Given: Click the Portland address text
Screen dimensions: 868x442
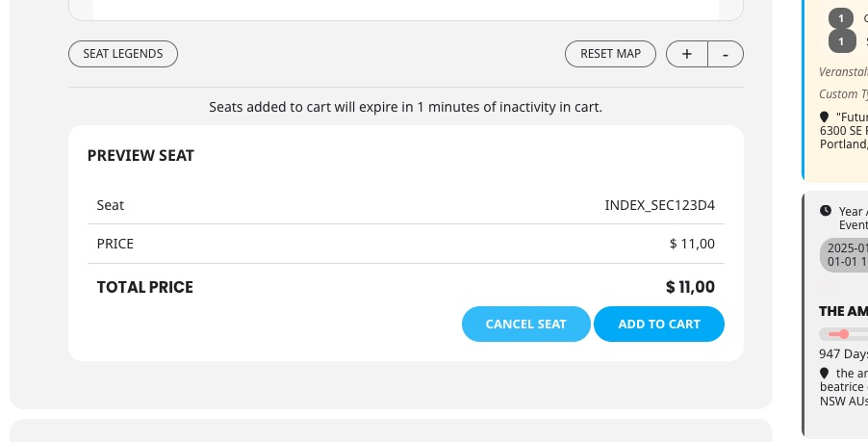Looking at the screenshot, I should (844, 144).
